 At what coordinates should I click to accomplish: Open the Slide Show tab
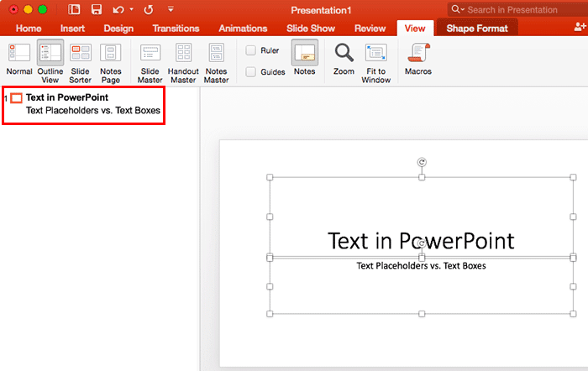coord(311,29)
